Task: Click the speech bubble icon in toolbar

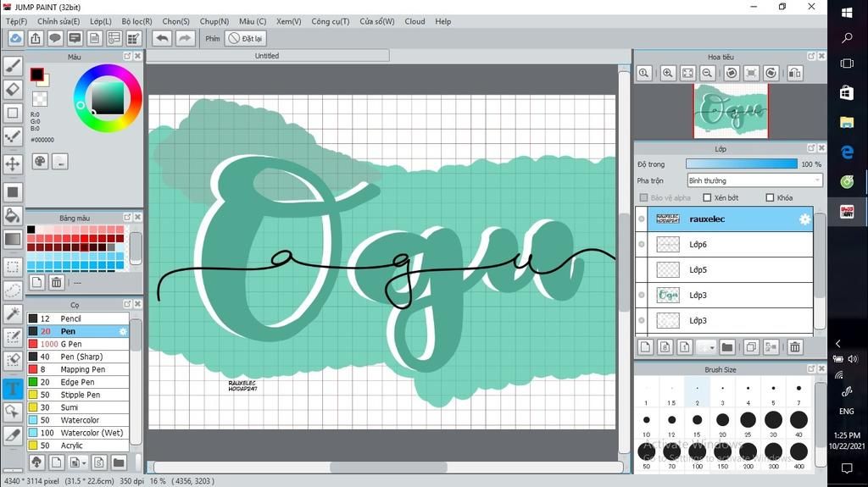Action: (55, 38)
